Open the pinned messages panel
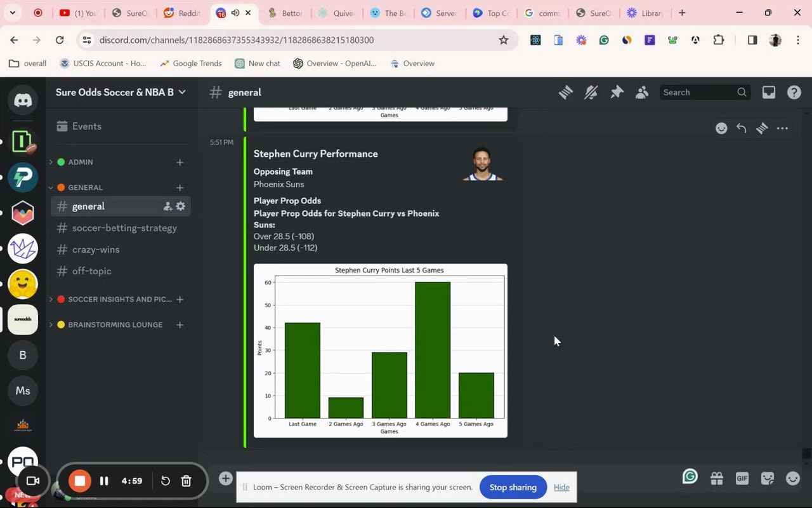Image resolution: width=812 pixels, height=508 pixels. pos(616,92)
